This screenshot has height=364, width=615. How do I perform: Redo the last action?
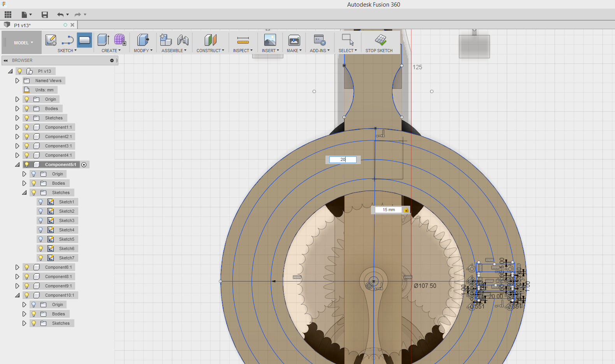pyautogui.click(x=78, y=15)
